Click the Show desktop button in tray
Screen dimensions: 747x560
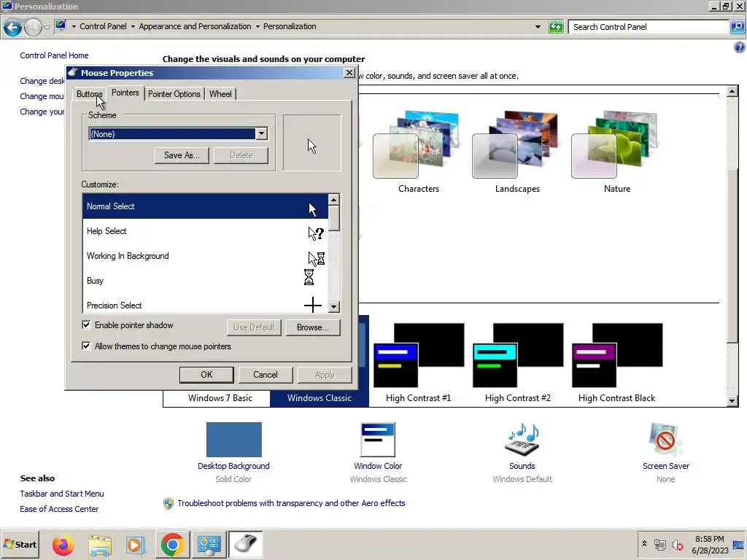pyautogui.click(x=739, y=544)
